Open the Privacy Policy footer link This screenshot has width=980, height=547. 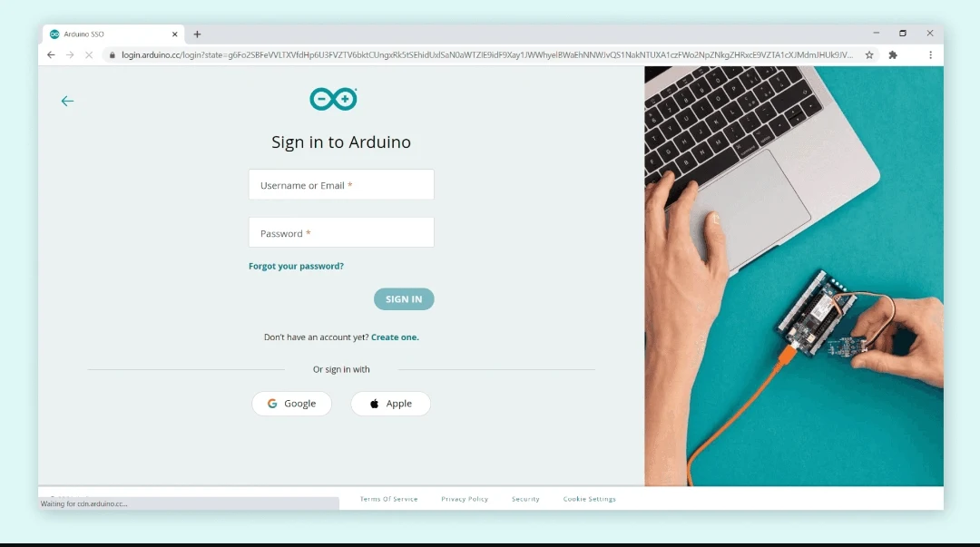(x=465, y=499)
